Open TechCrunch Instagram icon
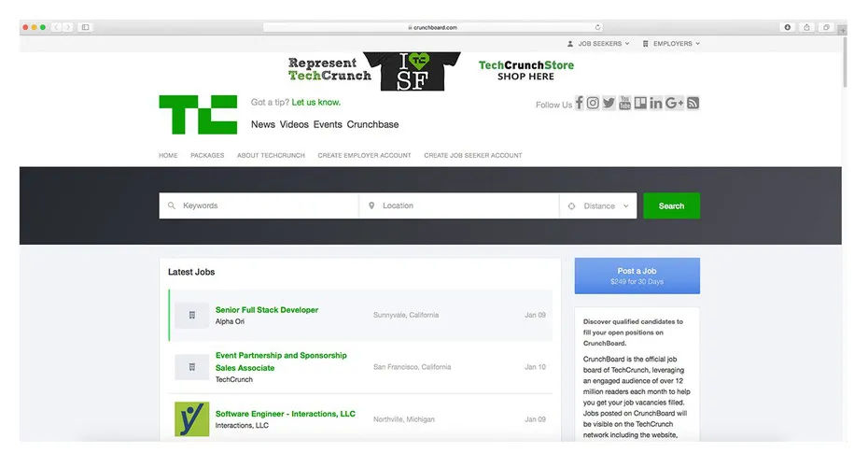Screen dimensions: 868x467 pos(593,103)
